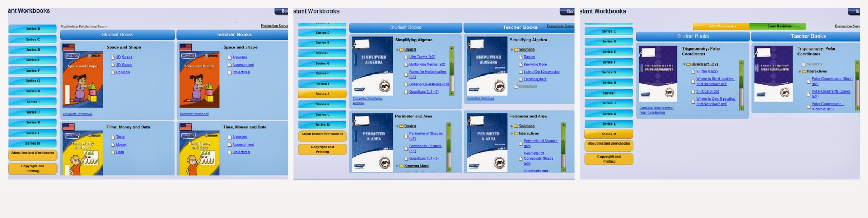Click Evaluation Survey in the Space and Shape screenshot
The image size is (868, 218).
(x=275, y=26)
